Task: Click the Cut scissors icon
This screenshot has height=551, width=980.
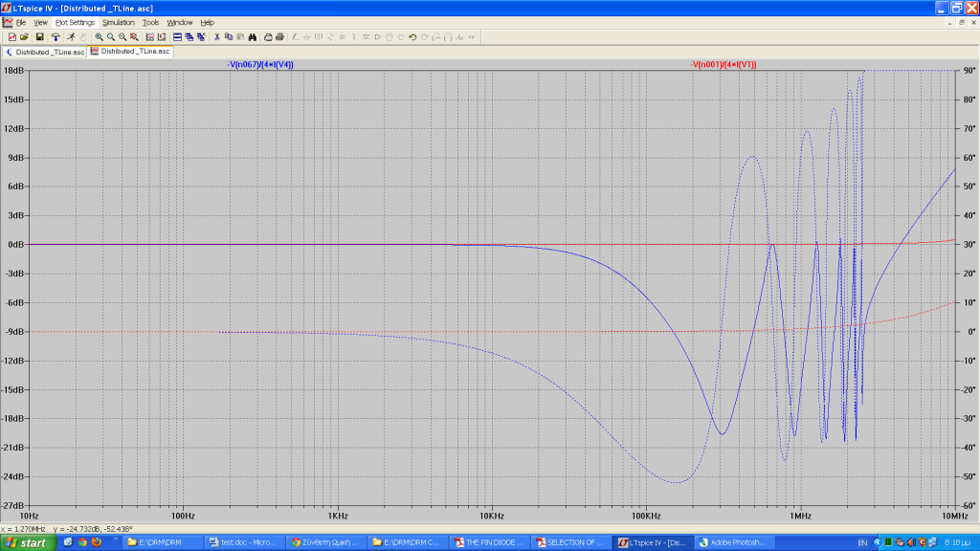Action: 217,36
